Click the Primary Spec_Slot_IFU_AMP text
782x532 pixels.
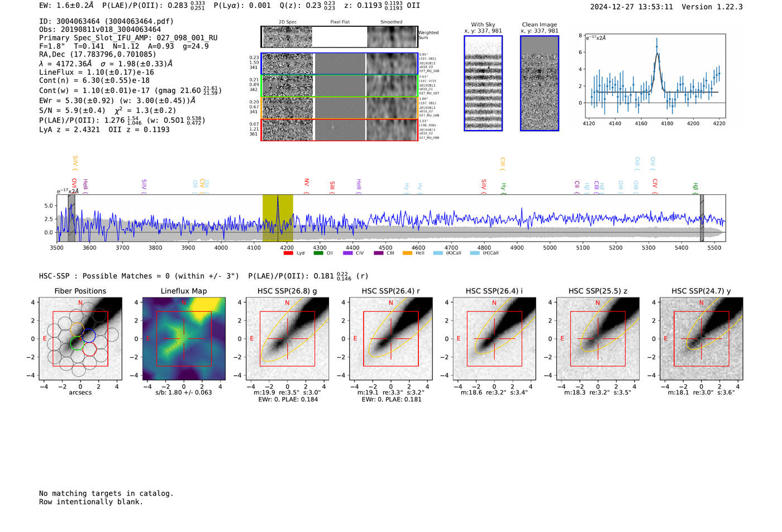tap(128, 38)
